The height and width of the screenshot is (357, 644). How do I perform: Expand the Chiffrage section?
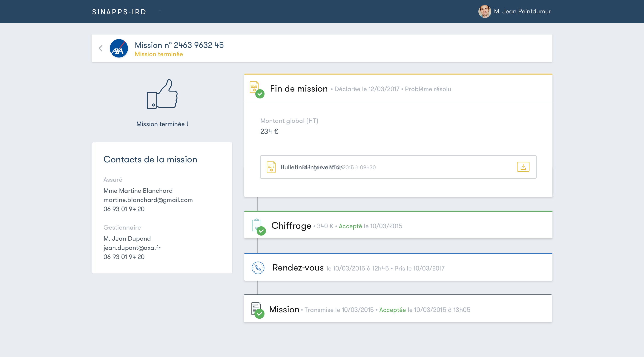coord(398,225)
